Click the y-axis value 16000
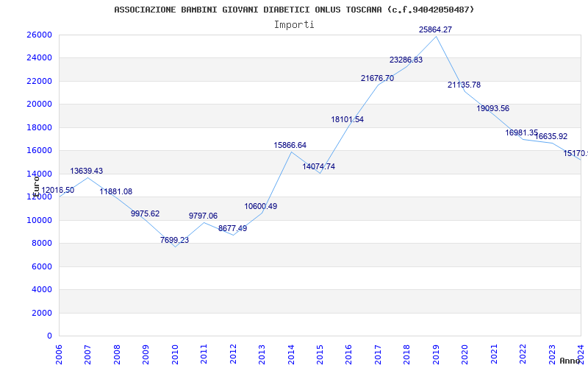Image resolution: width=588 pixels, height=368 pixels. [39, 150]
